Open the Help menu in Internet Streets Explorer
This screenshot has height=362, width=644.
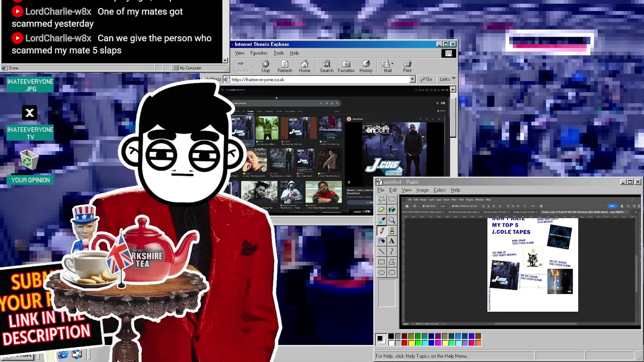(294, 53)
